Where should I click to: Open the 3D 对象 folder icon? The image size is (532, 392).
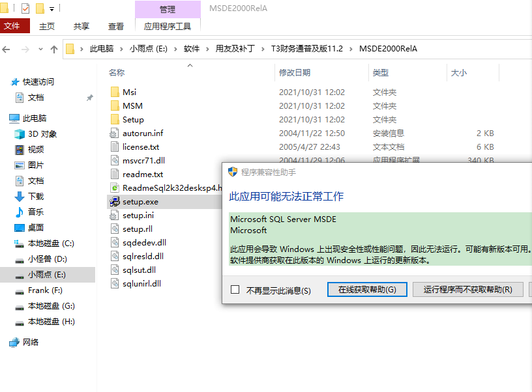pos(20,134)
